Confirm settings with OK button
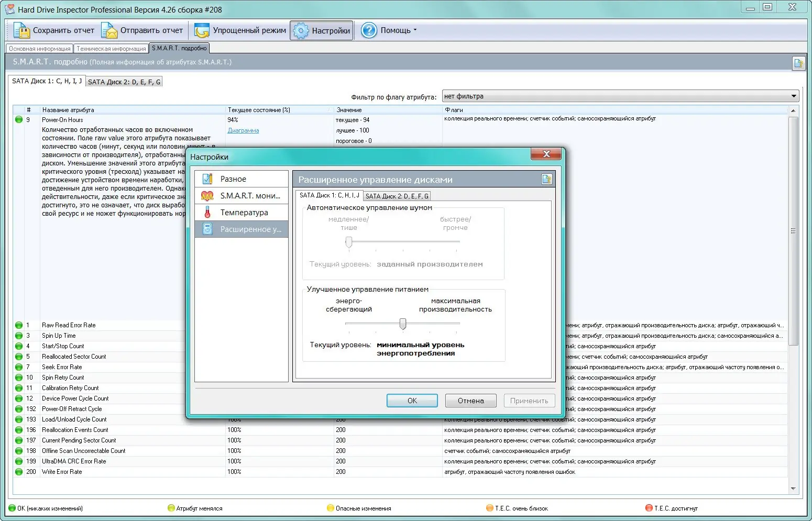 (412, 401)
